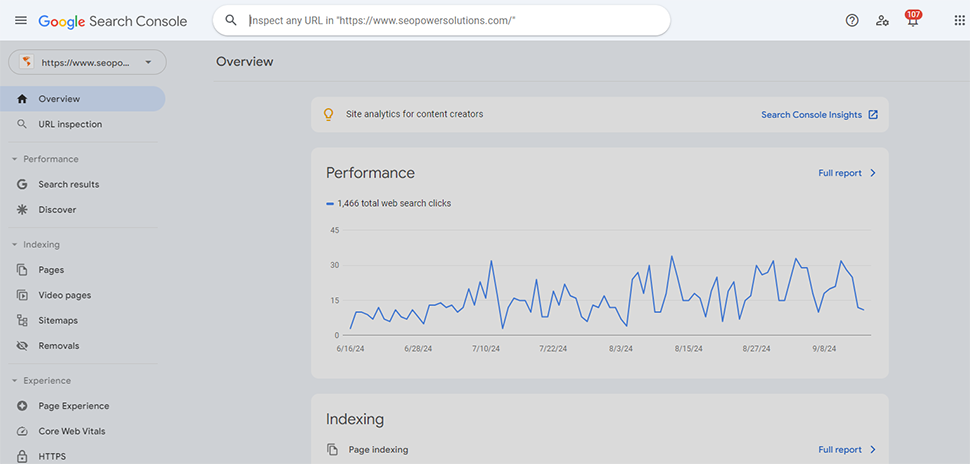
Task: Click the Page indexing copy icon
Action: click(332, 450)
